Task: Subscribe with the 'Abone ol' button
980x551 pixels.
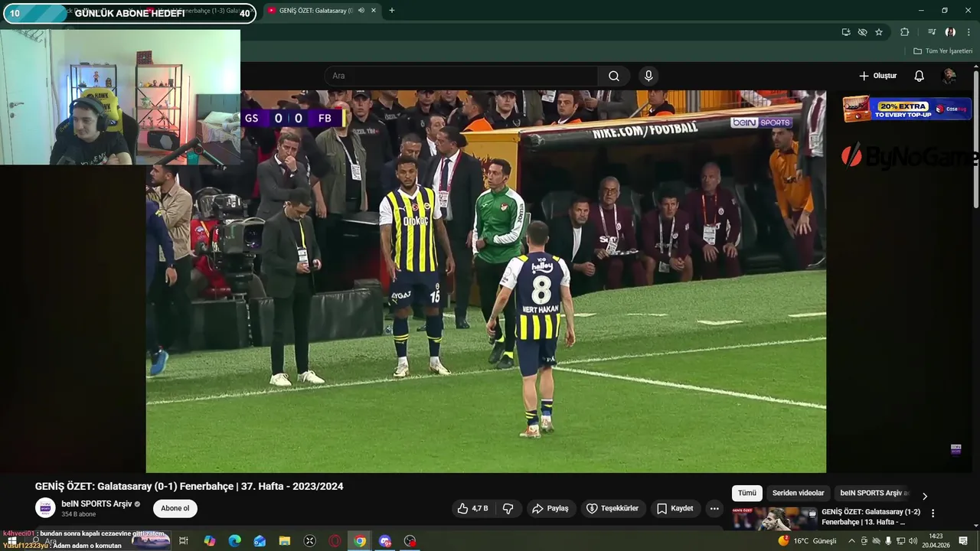Action: pos(175,508)
